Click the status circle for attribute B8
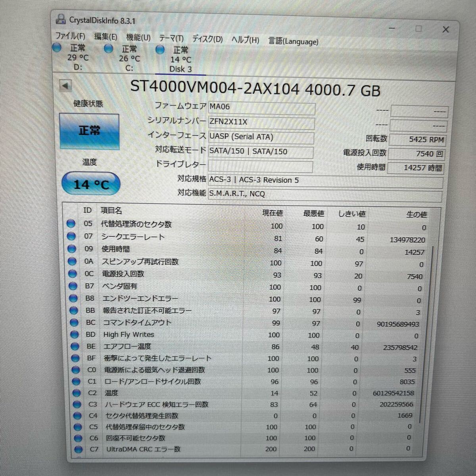Screen dimensions: 476x476 click(73, 298)
